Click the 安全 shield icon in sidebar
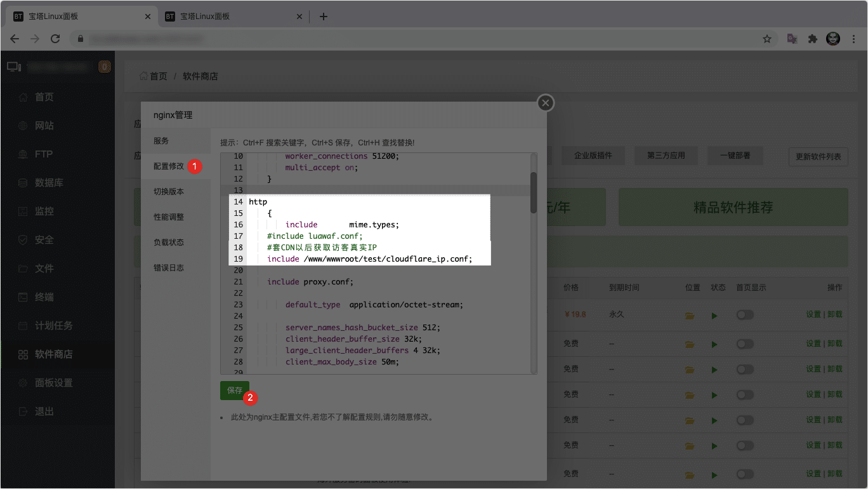 pos(23,240)
